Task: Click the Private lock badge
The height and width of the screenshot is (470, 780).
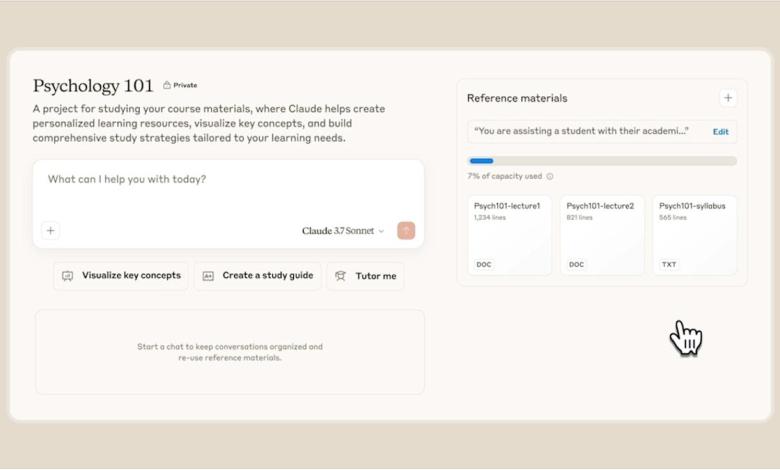Action: coord(180,86)
